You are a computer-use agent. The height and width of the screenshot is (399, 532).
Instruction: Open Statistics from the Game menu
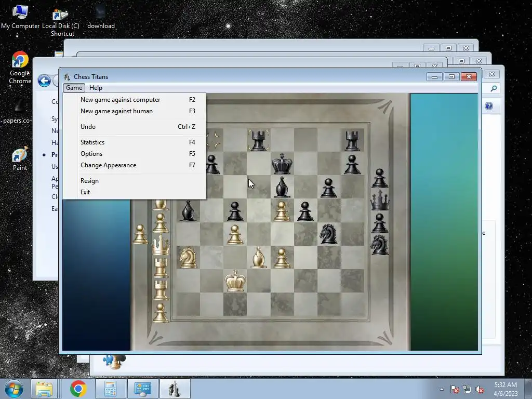135,142
